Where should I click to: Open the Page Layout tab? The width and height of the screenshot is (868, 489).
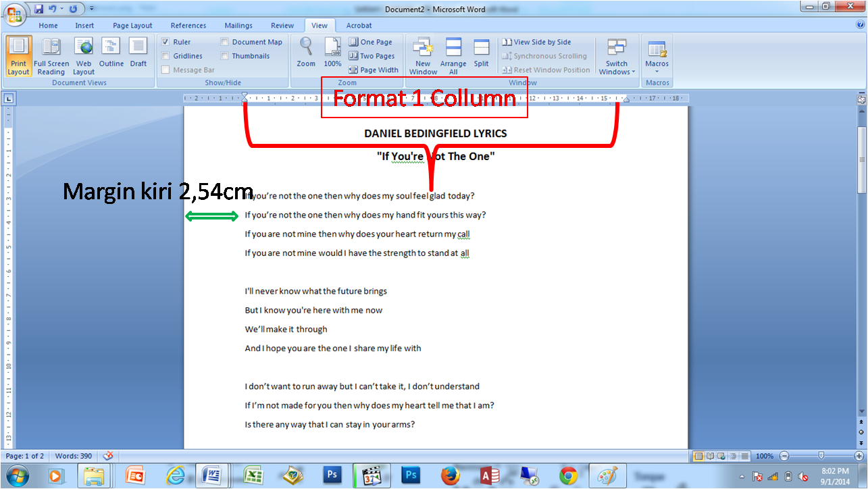point(132,26)
